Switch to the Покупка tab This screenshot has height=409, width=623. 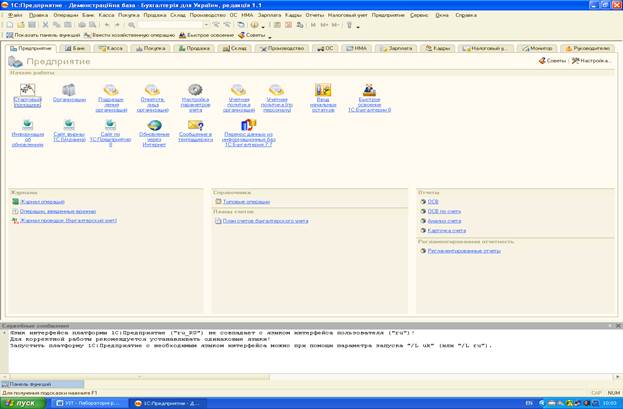tap(151, 48)
